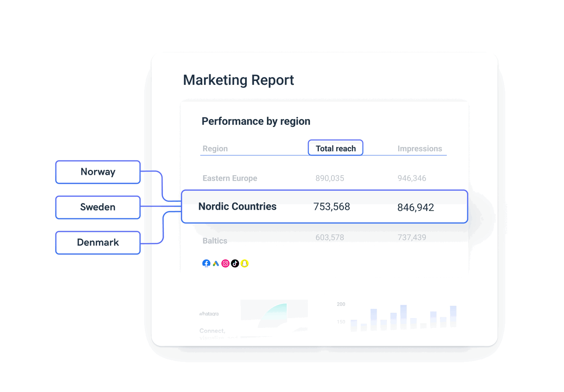
Task: Select the Norway label
Action: click(98, 172)
